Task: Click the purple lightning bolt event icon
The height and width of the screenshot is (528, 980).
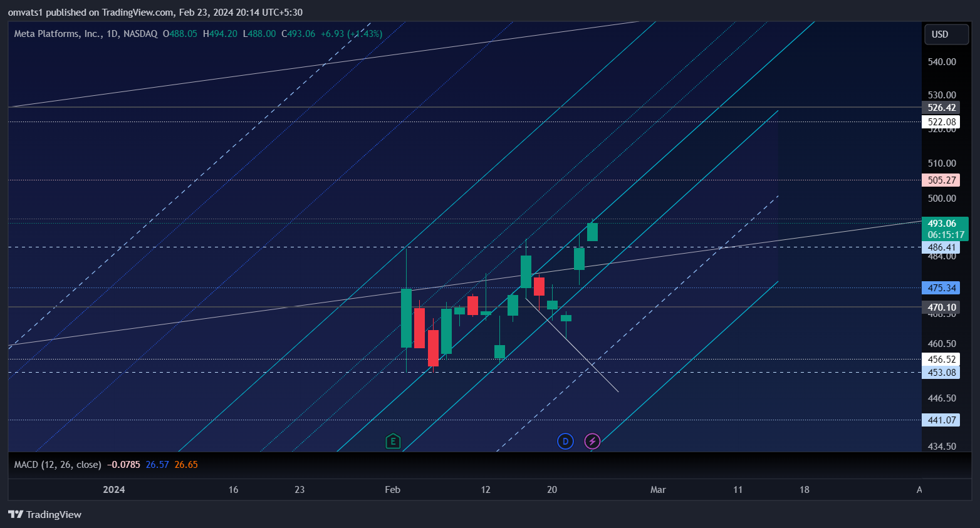Action: pyautogui.click(x=592, y=442)
